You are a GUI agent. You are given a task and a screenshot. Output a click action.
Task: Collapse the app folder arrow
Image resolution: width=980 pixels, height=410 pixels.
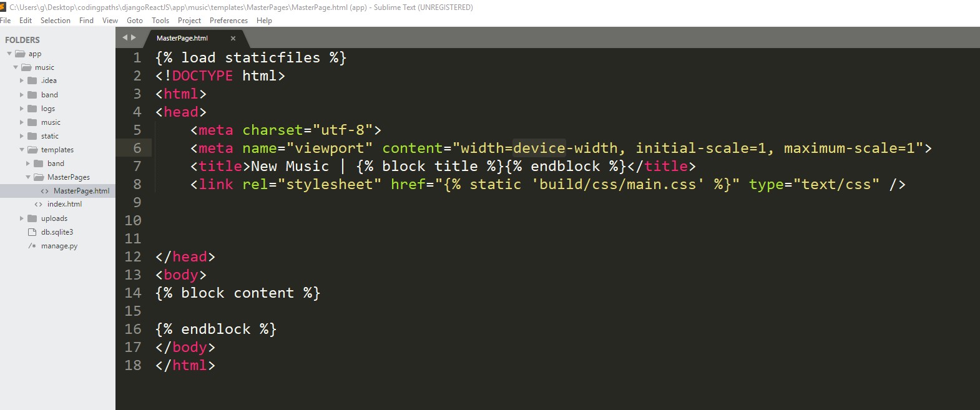tap(9, 54)
